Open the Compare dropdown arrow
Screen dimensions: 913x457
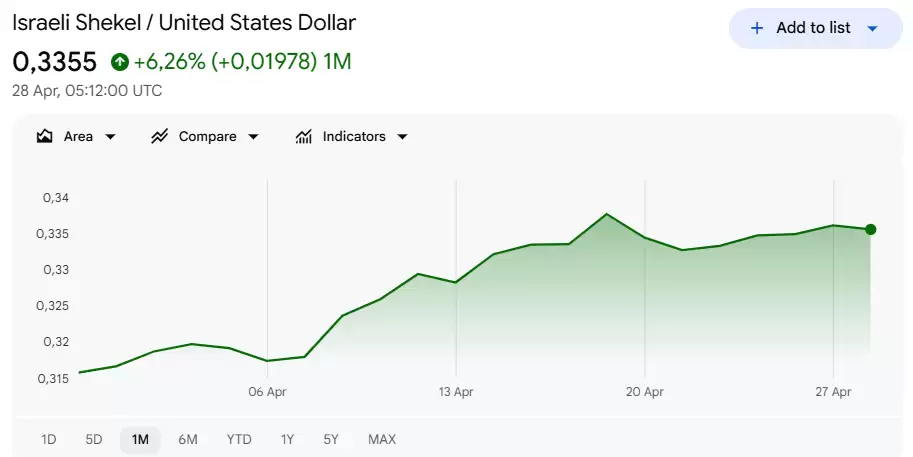coord(253,137)
